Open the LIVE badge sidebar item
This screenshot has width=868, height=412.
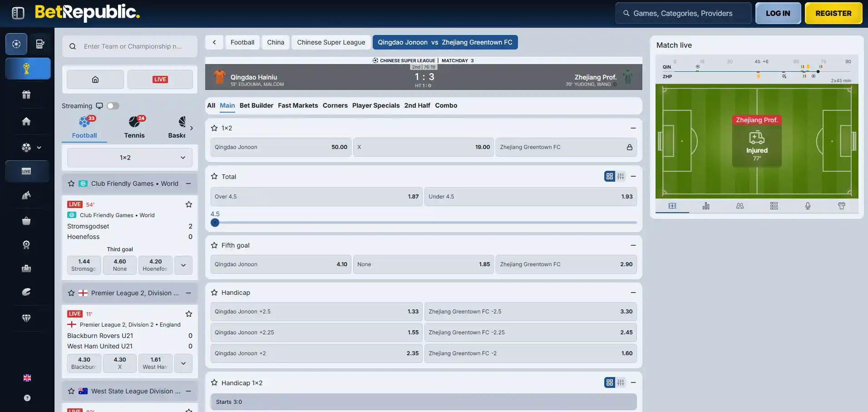[26, 171]
